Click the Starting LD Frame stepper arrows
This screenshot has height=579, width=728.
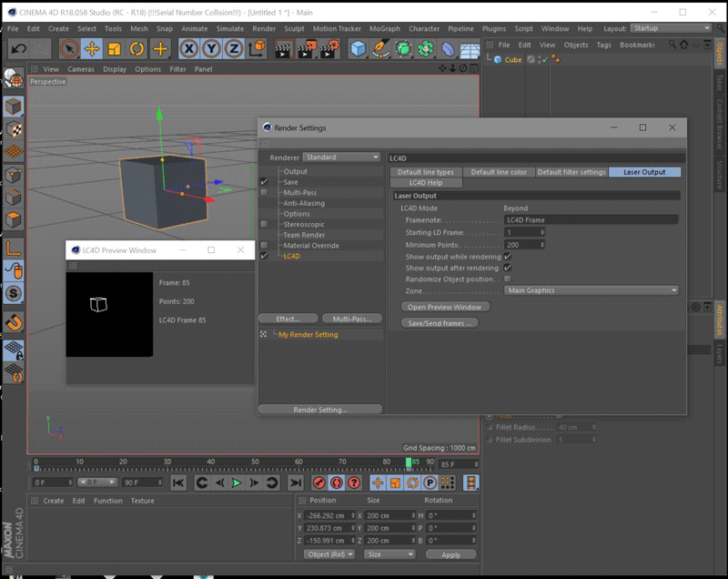click(541, 232)
